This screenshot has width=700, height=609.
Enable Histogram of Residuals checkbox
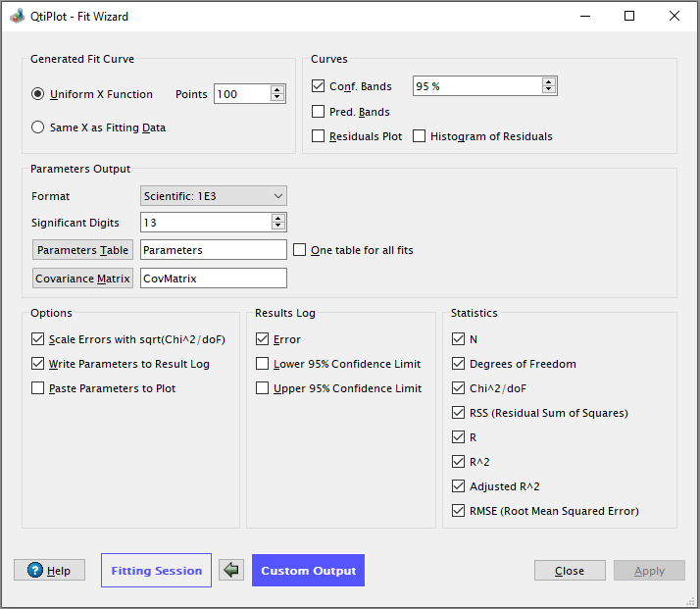click(x=420, y=136)
